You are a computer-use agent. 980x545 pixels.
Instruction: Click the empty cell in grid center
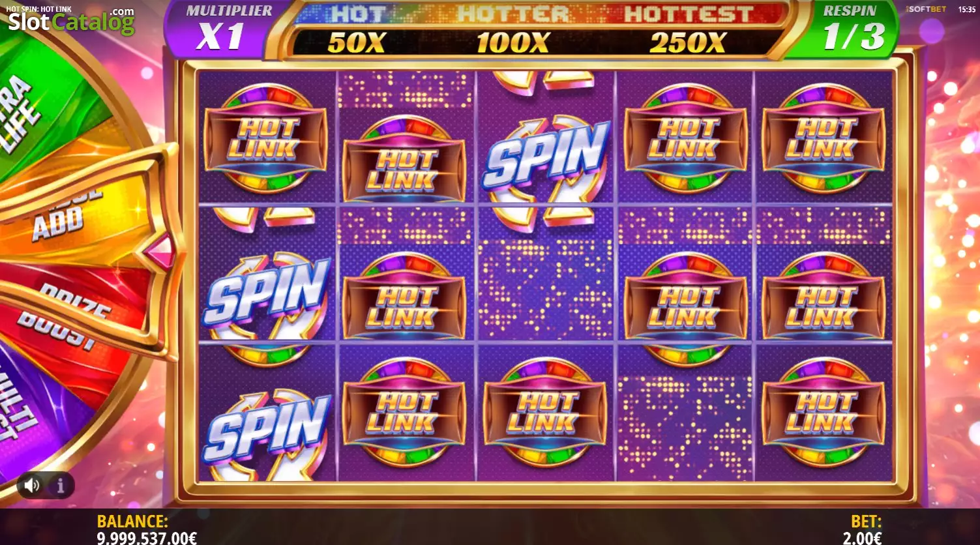(x=546, y=274)
